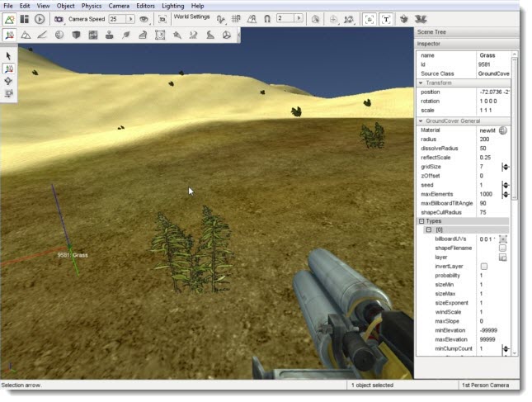Open the Object menu
Screen dimensions: 532x402
(65, 6)
